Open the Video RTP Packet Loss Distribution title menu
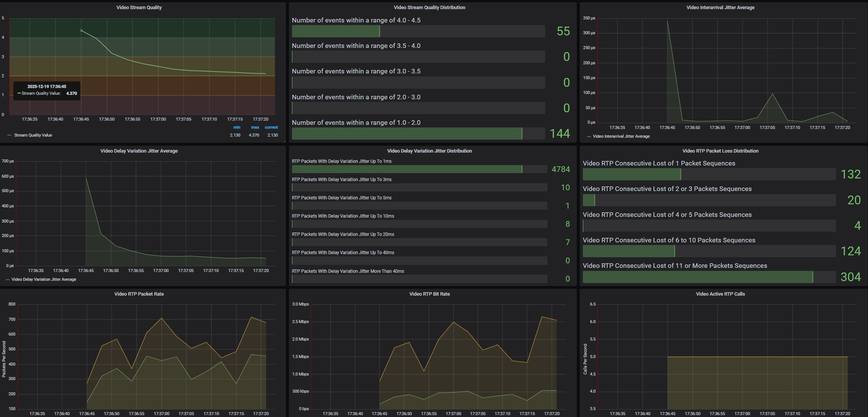Viewport: 868px width, 417px height. click(x=720, y=151)
